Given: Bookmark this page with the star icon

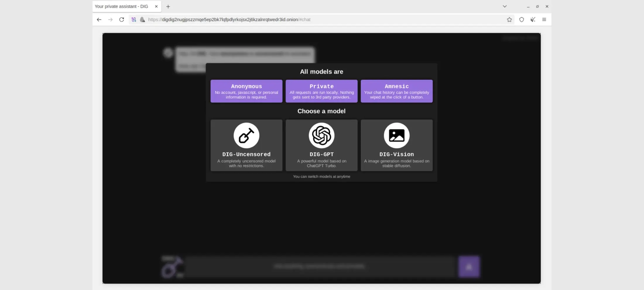Looking at the screenshot, I should tap(509, 20).
